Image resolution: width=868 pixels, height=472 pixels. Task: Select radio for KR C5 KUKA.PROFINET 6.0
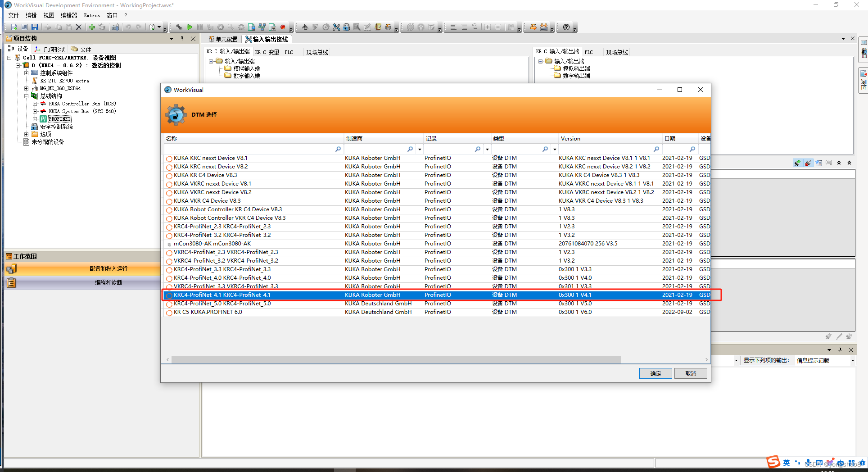pyautogui.click(x=169, y=313)
